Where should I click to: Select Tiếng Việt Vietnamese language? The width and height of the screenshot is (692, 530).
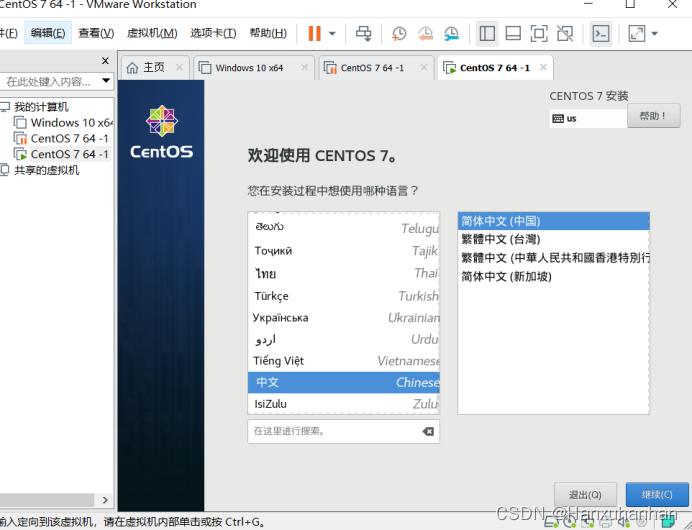tap(344, 361)
